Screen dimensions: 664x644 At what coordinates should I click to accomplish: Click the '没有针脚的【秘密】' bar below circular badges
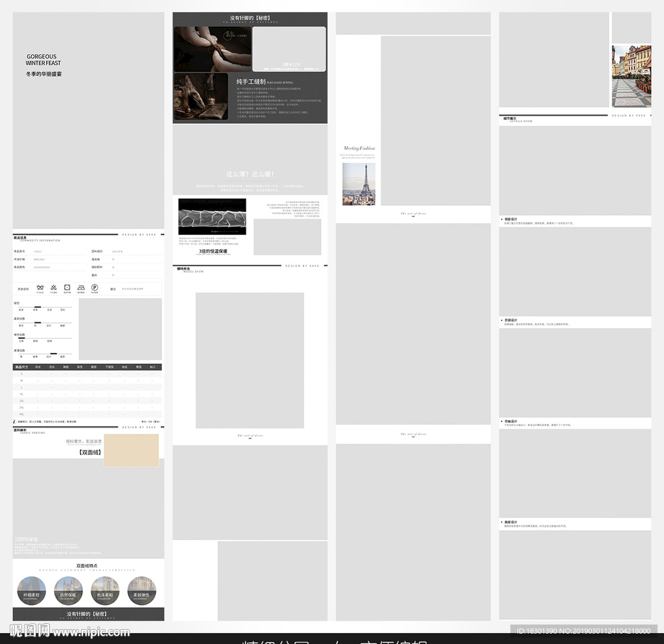click(x=88, y=614)
